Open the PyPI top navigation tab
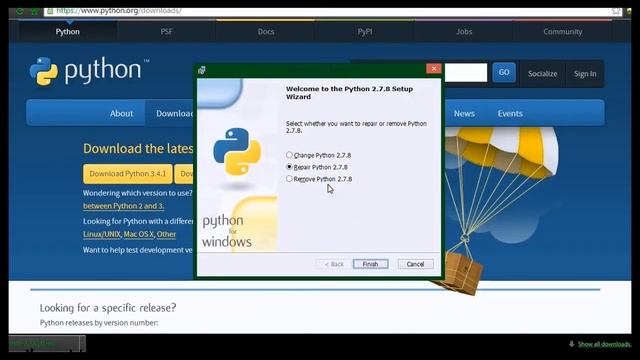 365,31
